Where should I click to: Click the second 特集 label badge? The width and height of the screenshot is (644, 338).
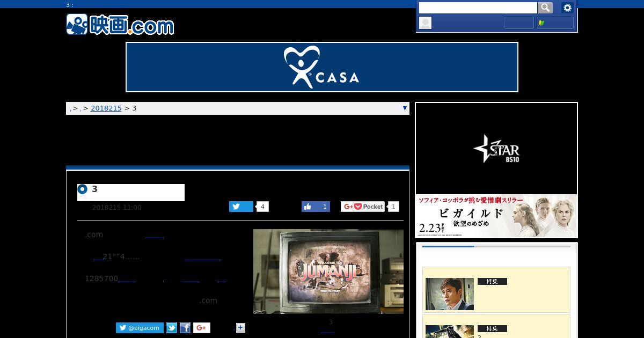point(492,328)
